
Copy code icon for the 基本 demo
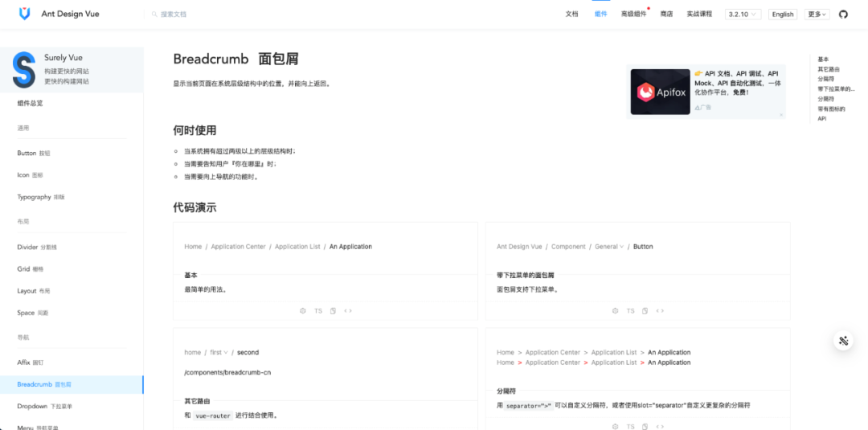click(x=333, y=311)
